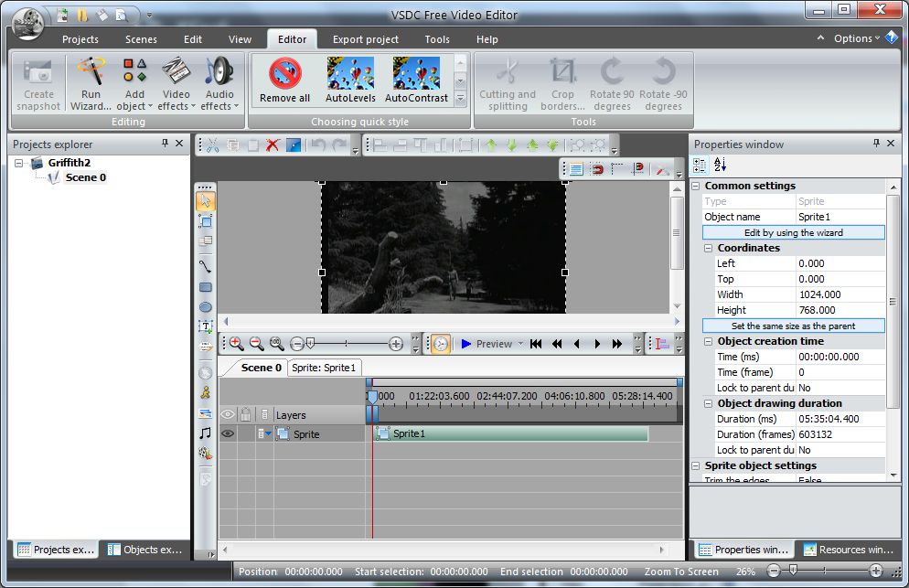Click the music note audio tool
The height and width of the screenshot is (588, 909).
point(206,433)
